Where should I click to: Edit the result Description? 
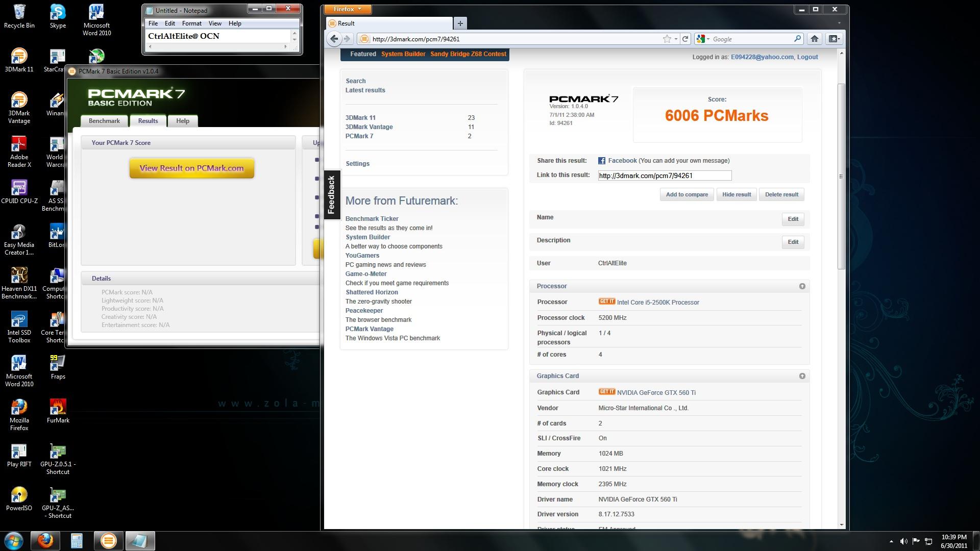click(793, 242)
